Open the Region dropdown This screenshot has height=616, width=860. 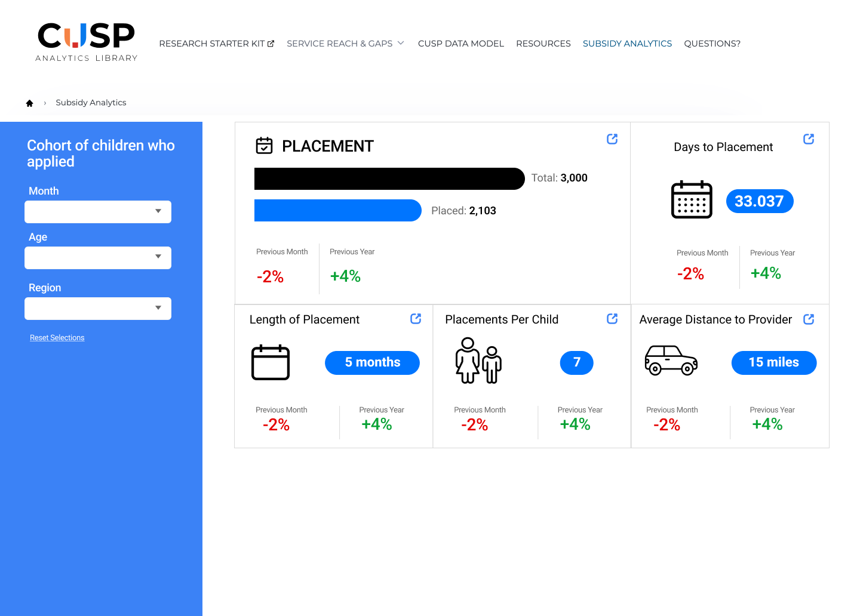point(98,309)
